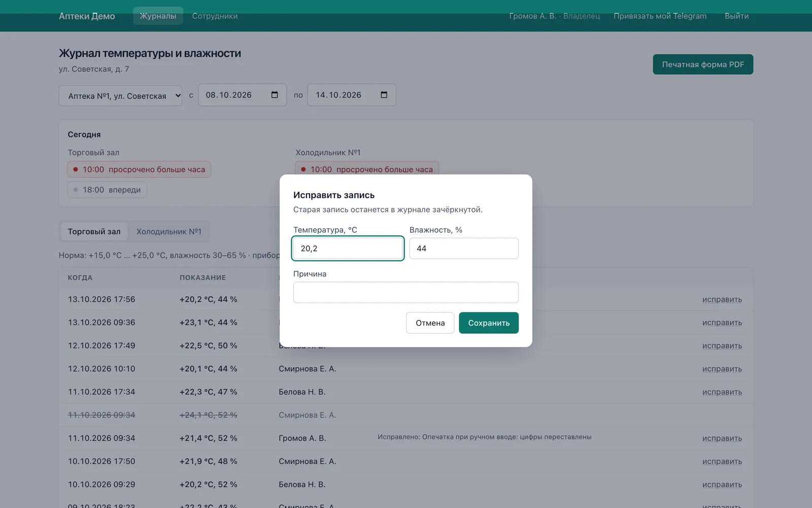Click Привязать мой Telegram link
This screenshot has width=812, height=508.
pos(660,16)
